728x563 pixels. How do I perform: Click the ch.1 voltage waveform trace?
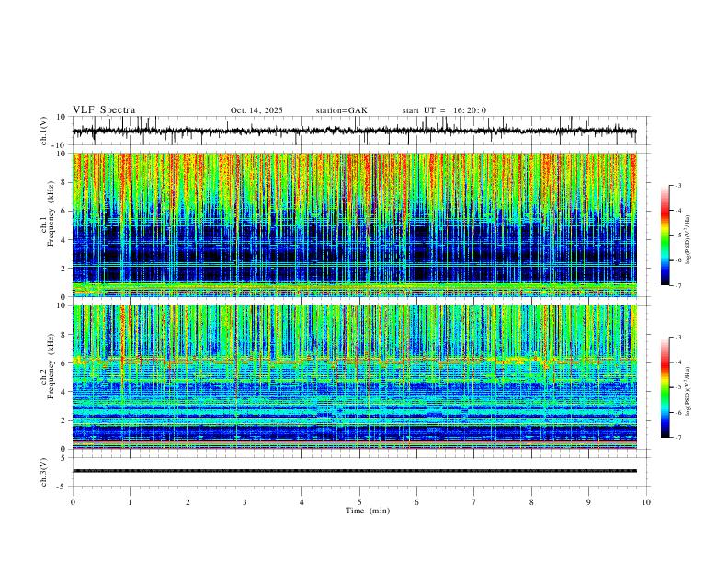click(354, 131)
